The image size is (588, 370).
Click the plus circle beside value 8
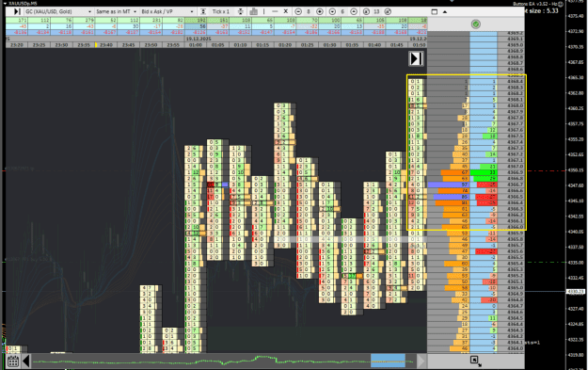[x=320, y=11]
